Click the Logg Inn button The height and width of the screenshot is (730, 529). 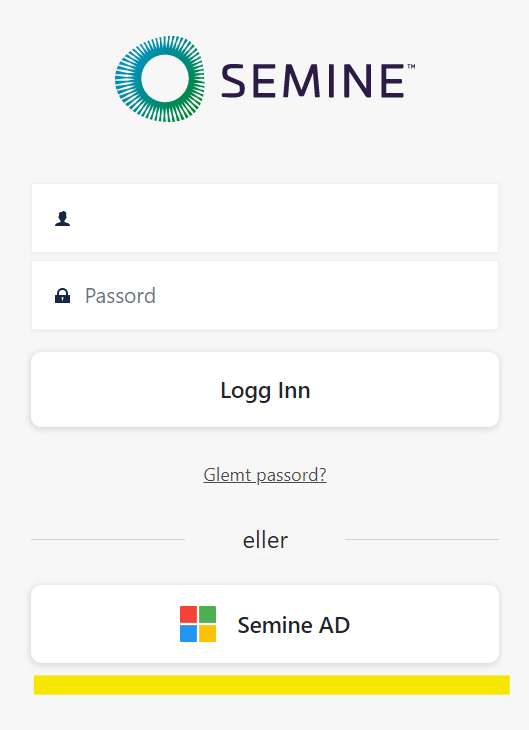pyautogui.click(x=265, y=390)
